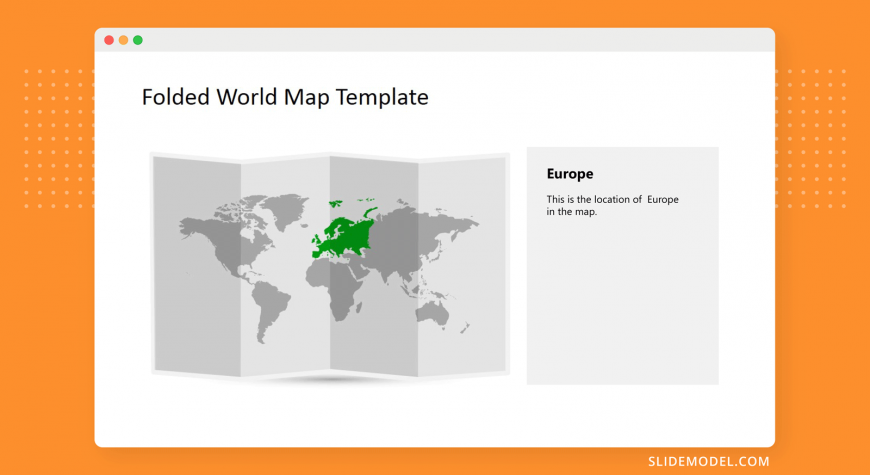The width and height of the screenshot is (870, 475).
Task: Click the South America continent on the map
Action: pos(269,311)
